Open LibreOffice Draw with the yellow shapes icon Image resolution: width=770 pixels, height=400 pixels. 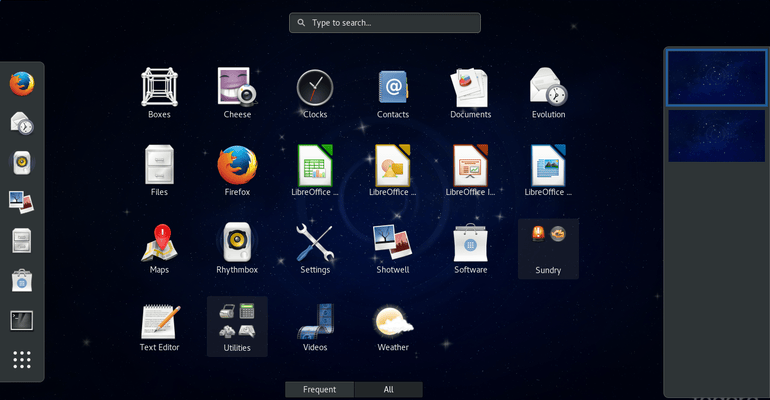[x=393, y=171]
